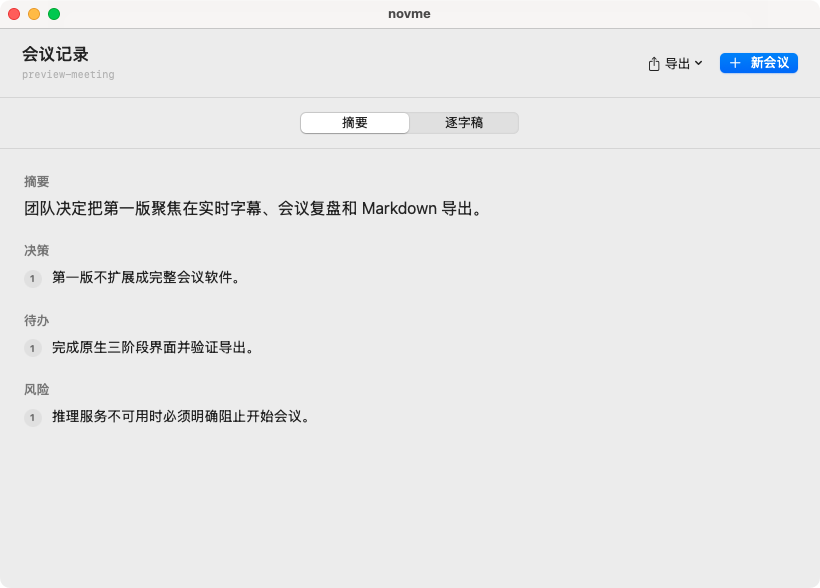
Task: Click decision text 第一版不扩展成完整会议软件
Action: 146,277
